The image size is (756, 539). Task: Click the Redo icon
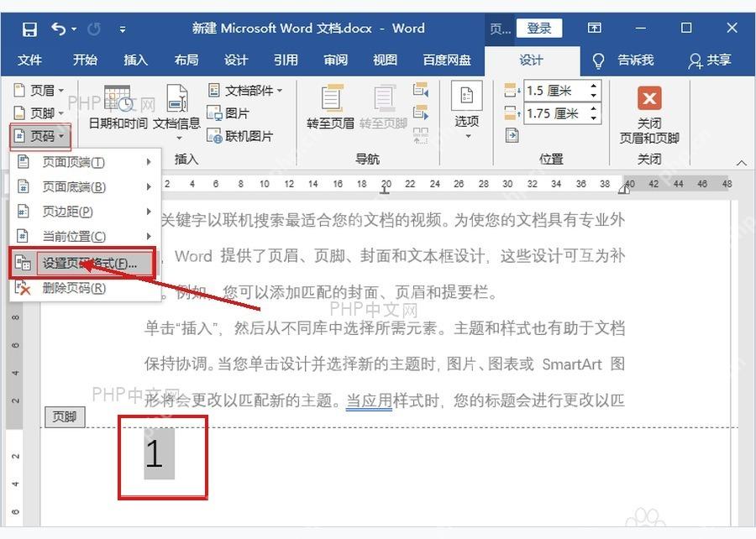pyautogui.click(x=94, y=29)
